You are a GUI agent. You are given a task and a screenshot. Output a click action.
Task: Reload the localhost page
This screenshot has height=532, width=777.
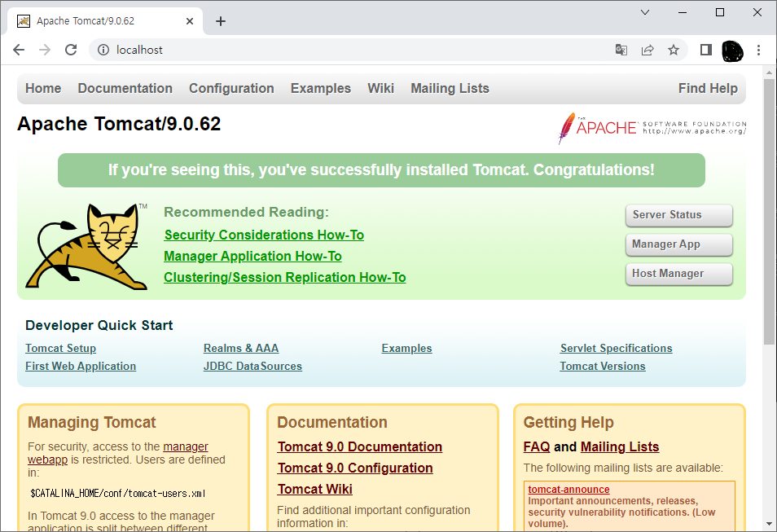[x=71, y=50]
